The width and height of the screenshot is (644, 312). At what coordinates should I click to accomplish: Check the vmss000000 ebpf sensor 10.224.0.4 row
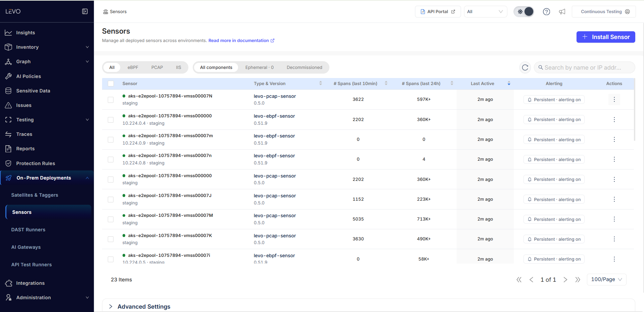[110, 120]
